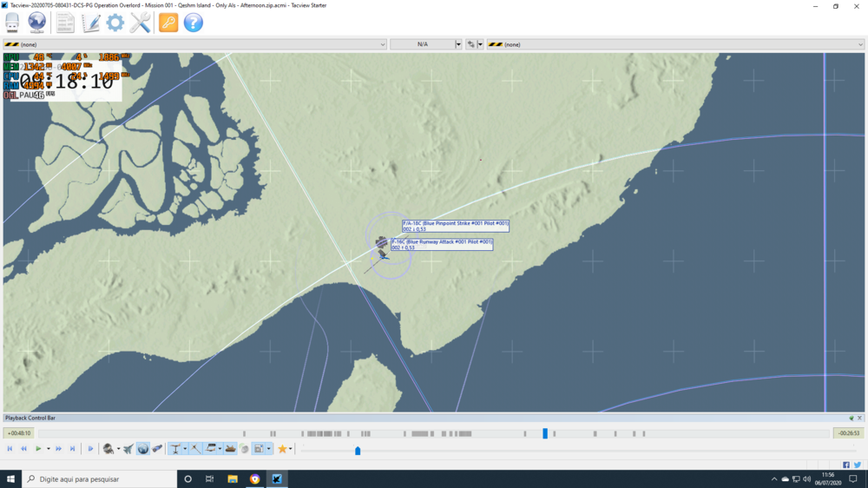Click the blue timeline position marker
The image size is (868, 488).
(x=545, y=433)
